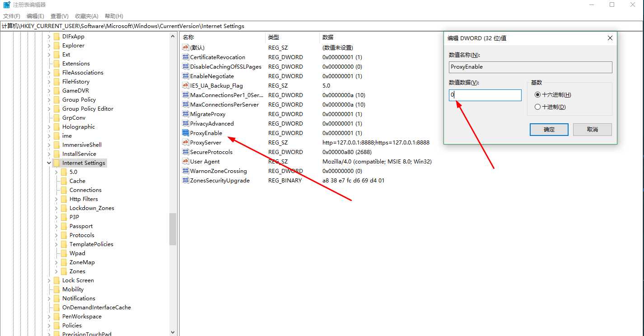Image resolution: width=644 pixels, height=336 pixels.
Task: Click the Explorer folder icon in tree
Action: 56,45
